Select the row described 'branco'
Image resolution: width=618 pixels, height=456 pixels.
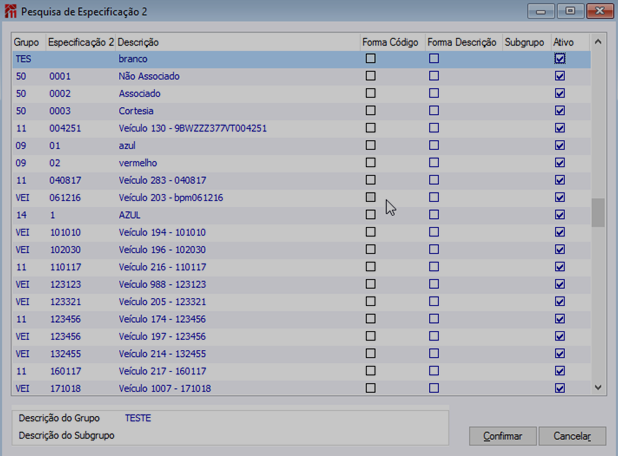[302, 59]
